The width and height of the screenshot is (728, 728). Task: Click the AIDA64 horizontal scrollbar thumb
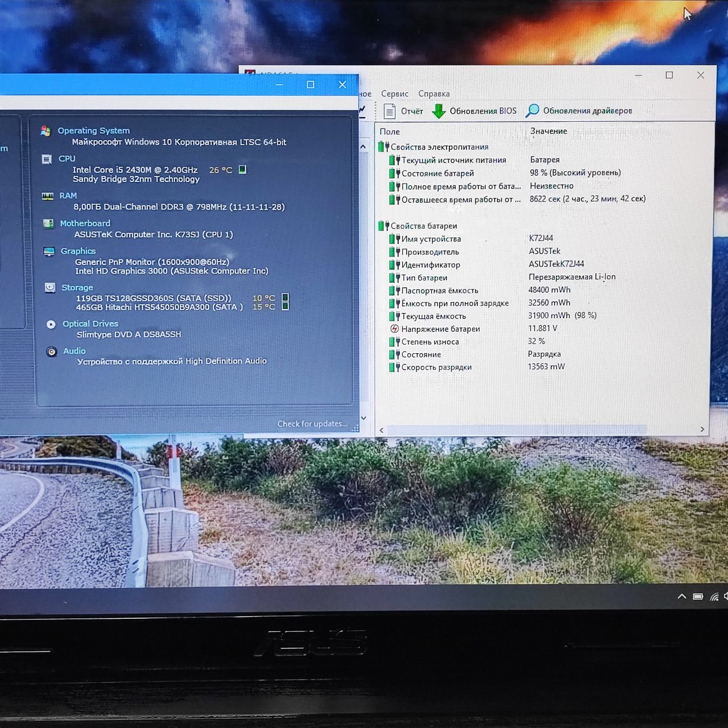tap(517, 429)
